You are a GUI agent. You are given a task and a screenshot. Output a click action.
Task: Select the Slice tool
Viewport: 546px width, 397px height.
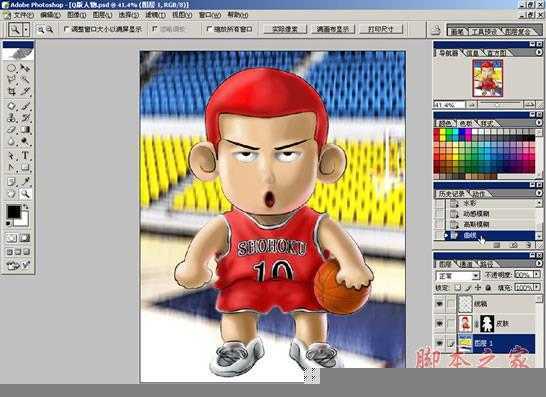(x=25, y=91)
